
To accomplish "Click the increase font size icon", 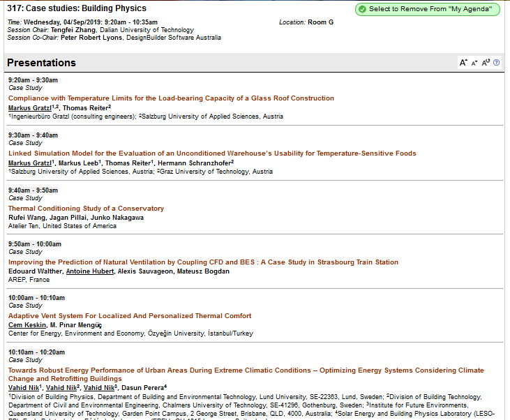I will 463,63.
